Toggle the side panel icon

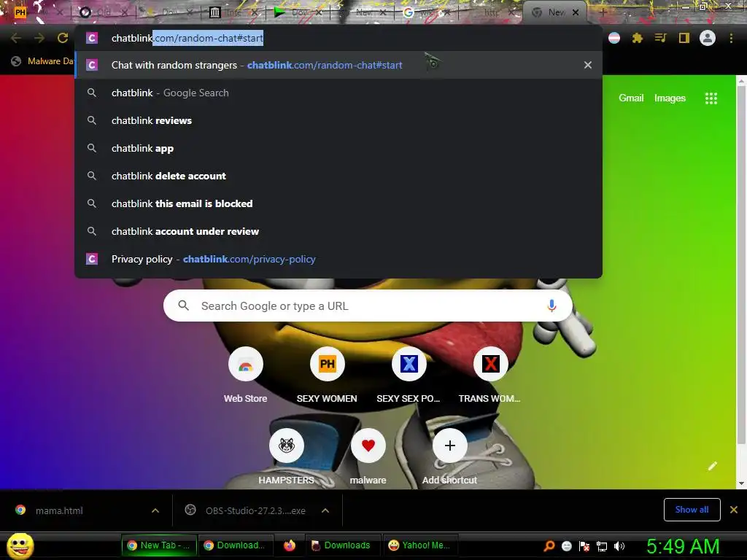click(x=684, y=38)
